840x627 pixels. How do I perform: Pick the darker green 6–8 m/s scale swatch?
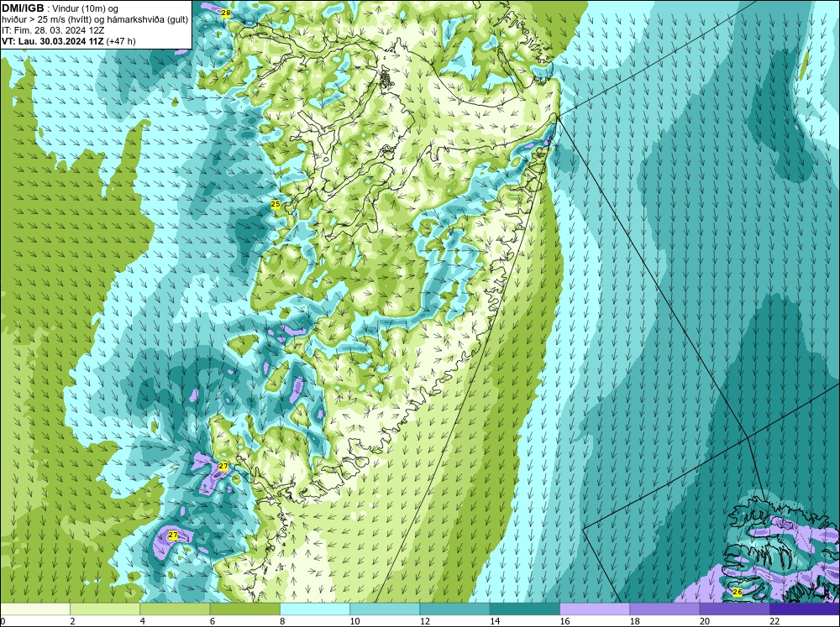coord(244,609)
